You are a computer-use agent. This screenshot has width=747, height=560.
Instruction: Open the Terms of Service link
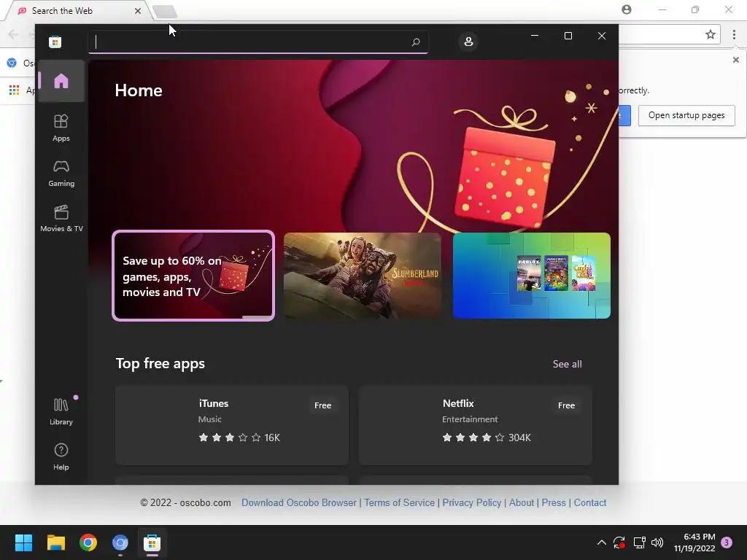pos(399,503)
